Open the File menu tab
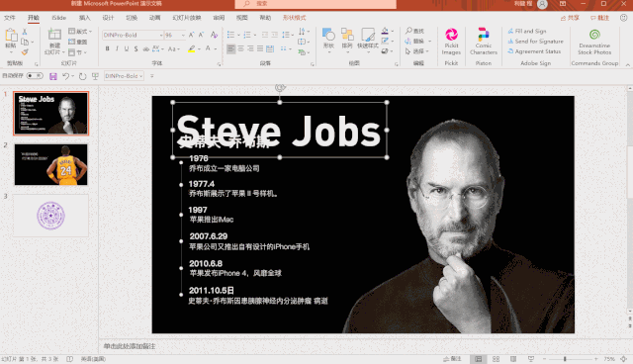 tap(9, 18)
